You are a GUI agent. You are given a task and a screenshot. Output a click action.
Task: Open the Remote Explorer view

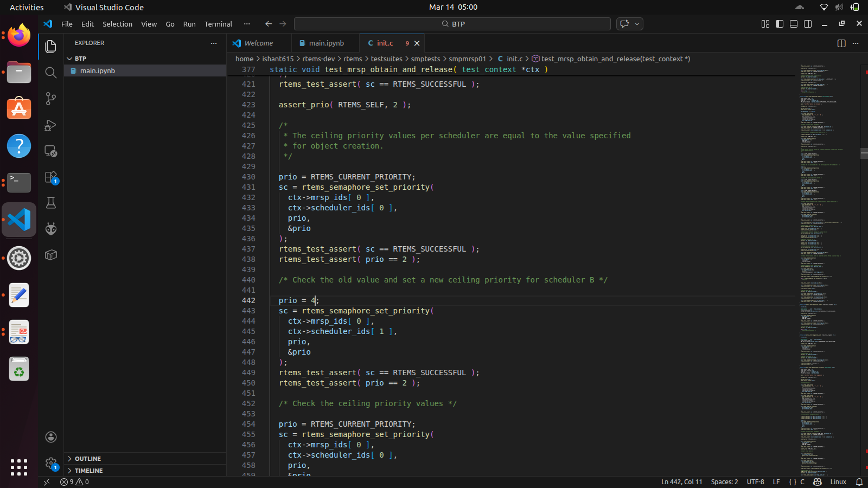click(x=50, y=151)
